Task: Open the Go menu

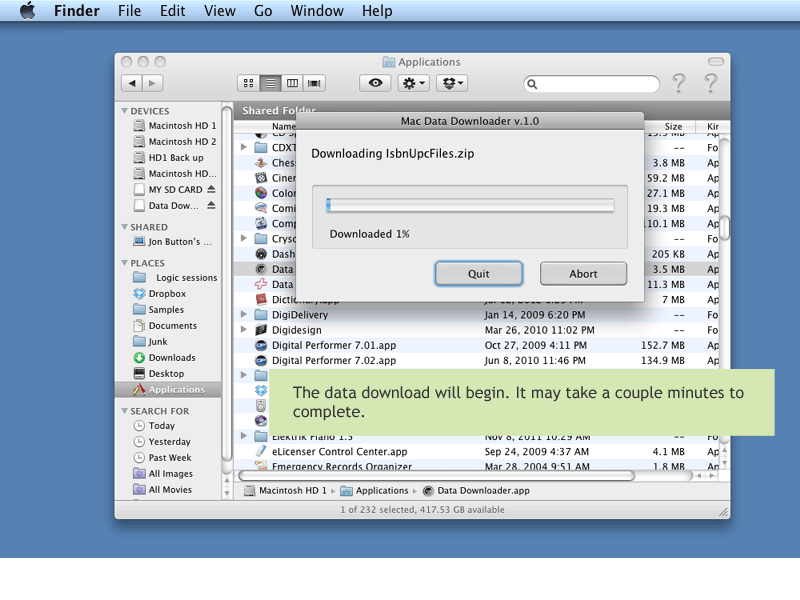Action: [263, 11]
